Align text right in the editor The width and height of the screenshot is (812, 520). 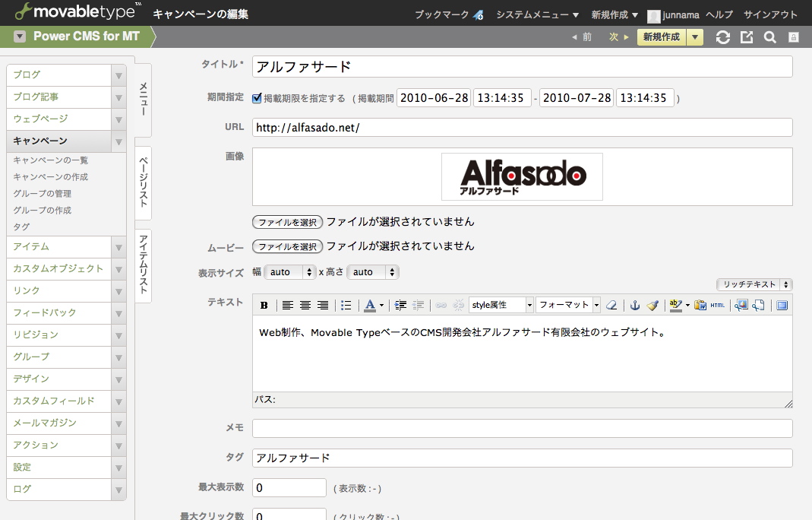323,306
